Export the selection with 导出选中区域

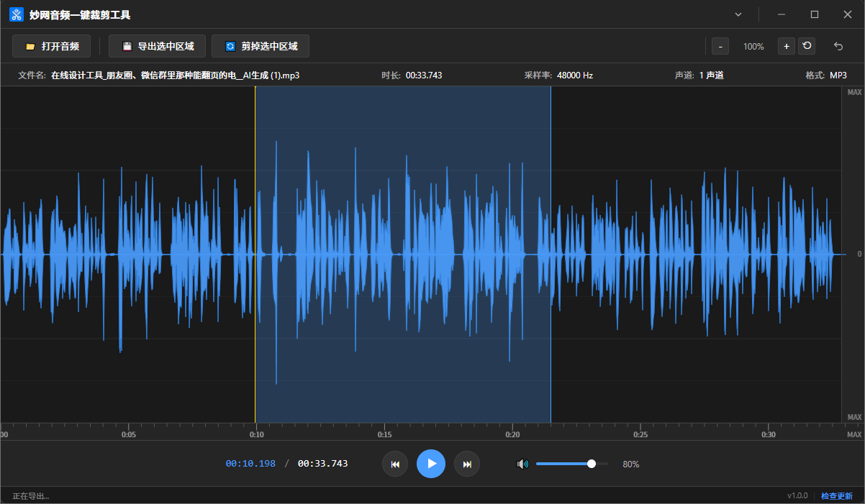click(x=158, y=46)
